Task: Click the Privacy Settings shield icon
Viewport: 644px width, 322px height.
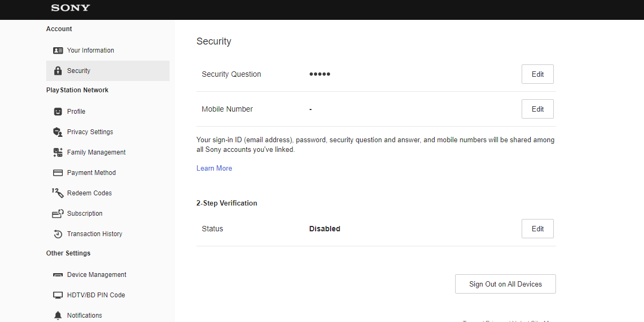Action: pyautogui.click(x=58, y=132)
